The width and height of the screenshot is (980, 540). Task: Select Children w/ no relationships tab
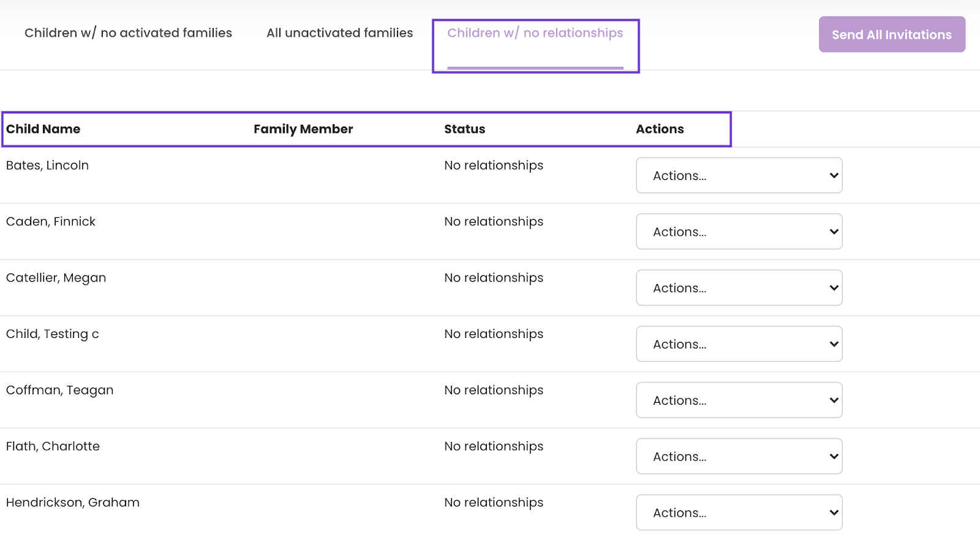535,33
